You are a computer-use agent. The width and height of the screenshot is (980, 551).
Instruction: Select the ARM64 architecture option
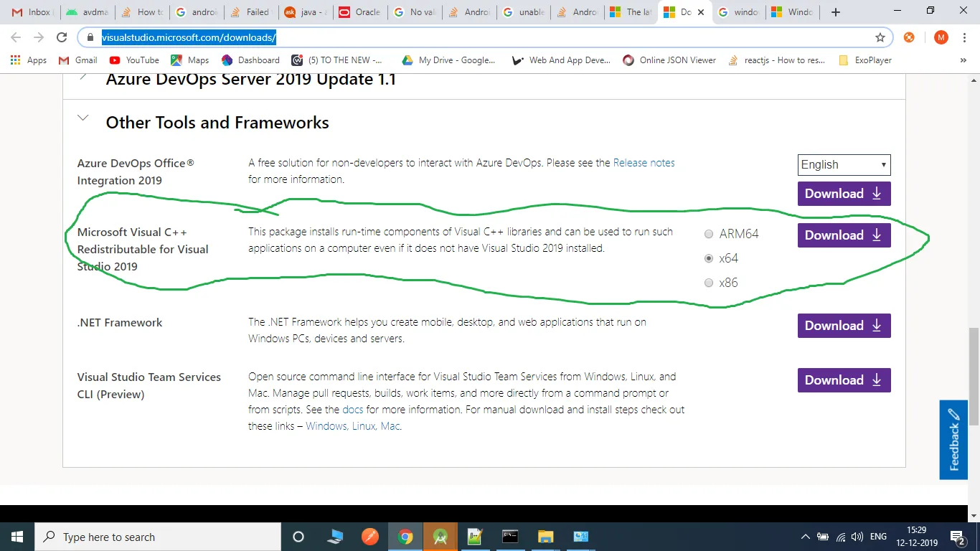(709, 234)
